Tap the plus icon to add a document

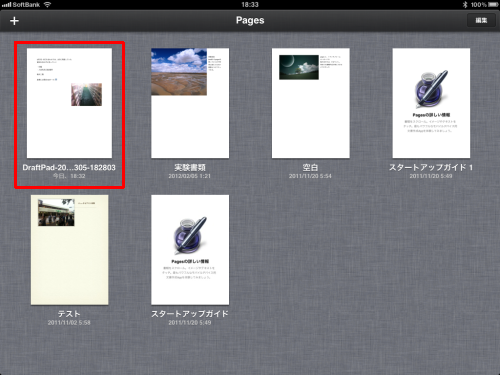(x=14, y=21)
